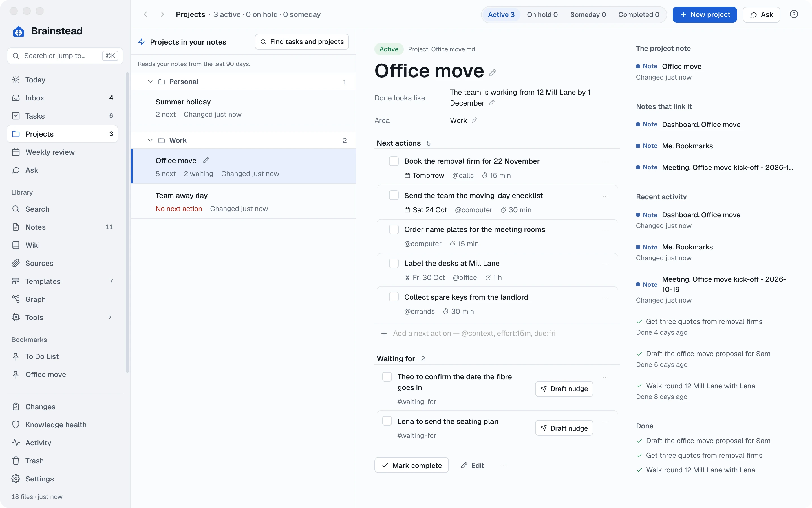This screenshot has width=812, height=508.
Task: Check off Collect spare keys from the landlord
Action: (x=394, y=297)
